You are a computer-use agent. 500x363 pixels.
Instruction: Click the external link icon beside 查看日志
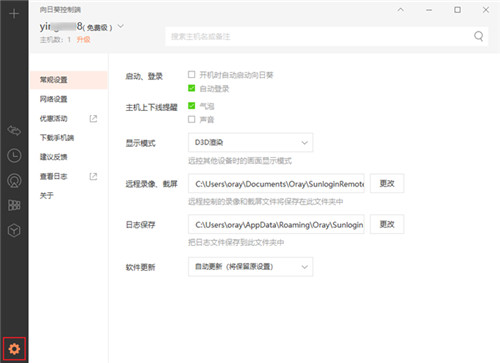tap(94, 176)
